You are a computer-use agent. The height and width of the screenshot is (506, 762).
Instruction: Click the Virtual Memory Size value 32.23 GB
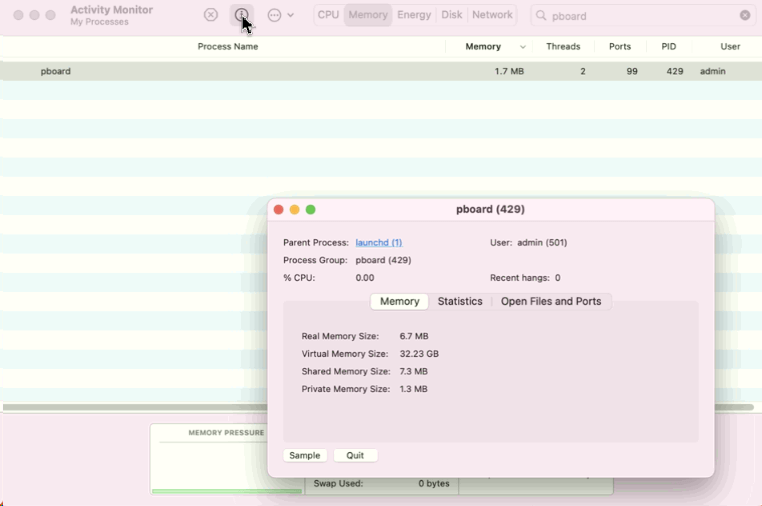pos(419,354)
